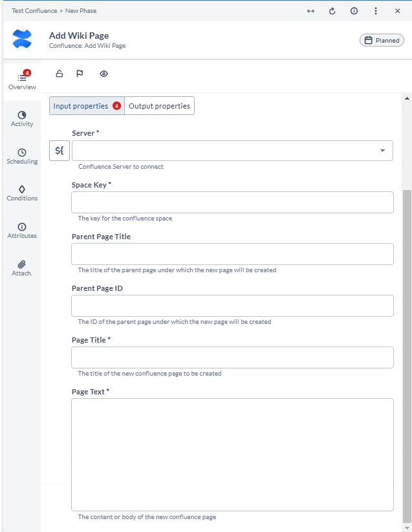Open the info icon in header
Viewport: 412px width, 532px height.
point(354,11)
